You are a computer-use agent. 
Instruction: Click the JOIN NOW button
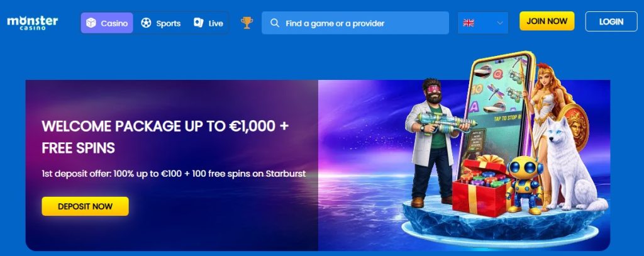click(x=547, y=21)
